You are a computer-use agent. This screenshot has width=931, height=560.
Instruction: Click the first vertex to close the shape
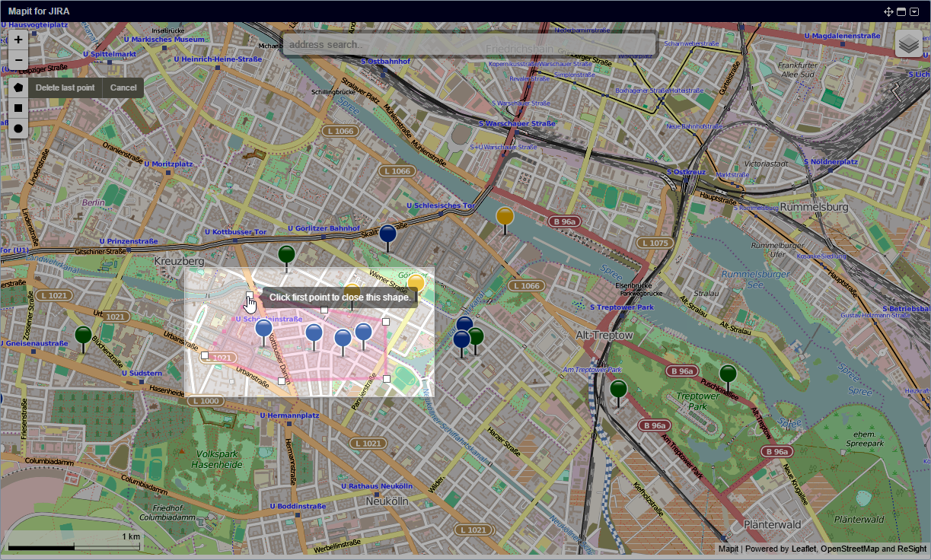(x=250, y=297)
